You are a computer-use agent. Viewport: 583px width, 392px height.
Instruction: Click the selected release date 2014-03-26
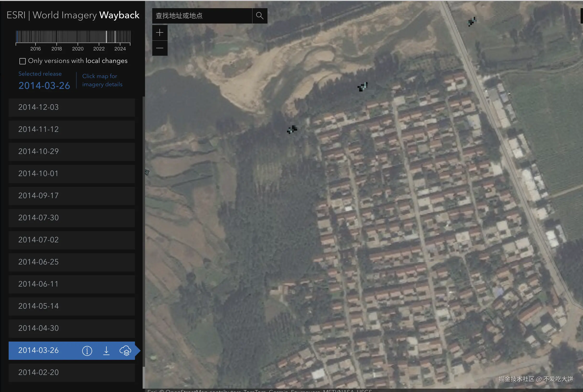[x=44, y=86]
